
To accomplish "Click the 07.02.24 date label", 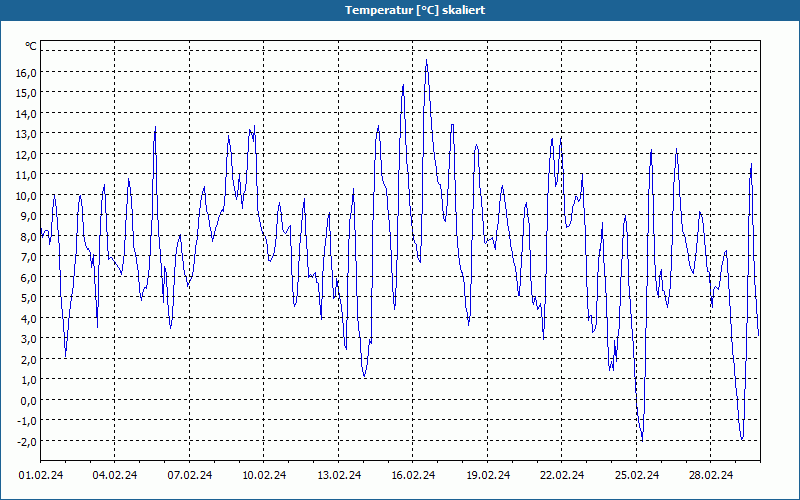I will coord(190,475).
